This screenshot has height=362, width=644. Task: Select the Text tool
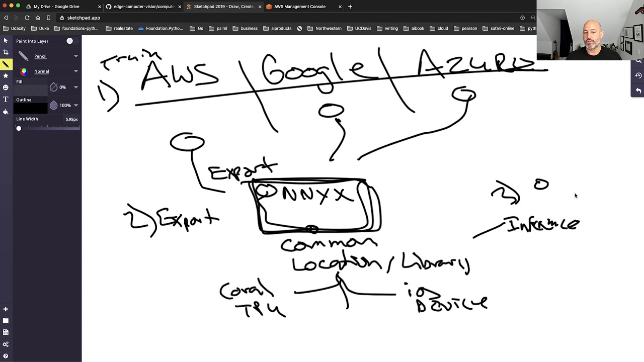tap(6, 100)
